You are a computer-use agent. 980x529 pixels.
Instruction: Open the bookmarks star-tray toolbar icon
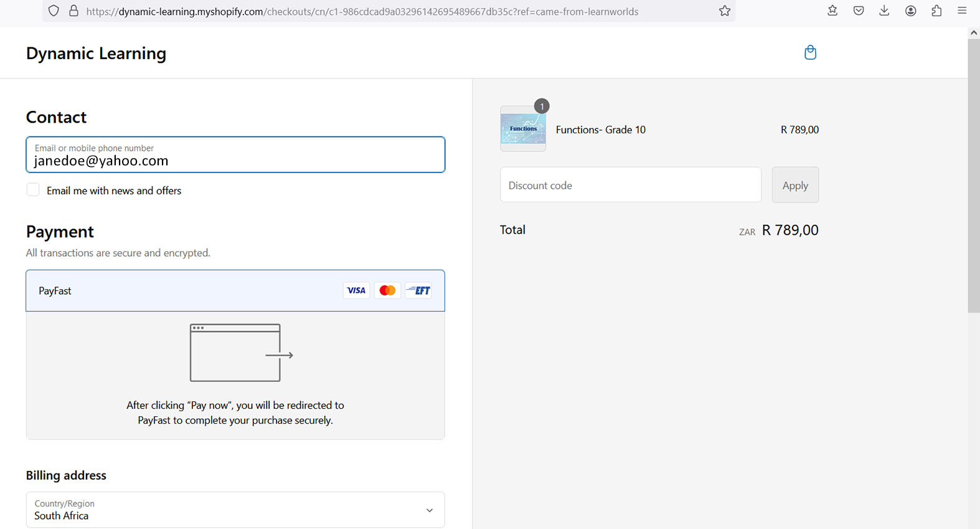[x=832, y=11]
